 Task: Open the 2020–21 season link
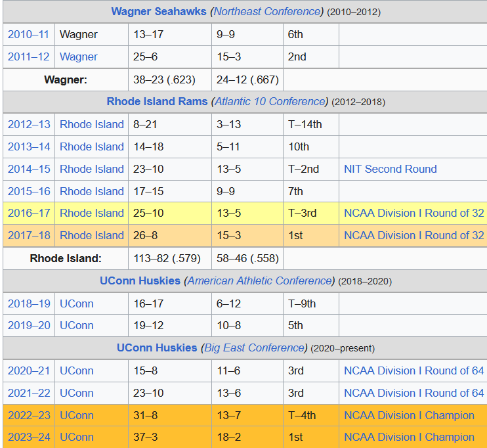coord(29,371)
